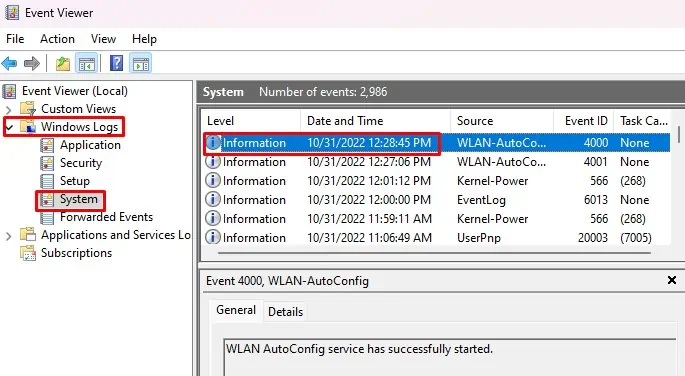Image resolution: width=685 pixels, height=376 pixels.
Task: Switch to the General tab
Action: coord(236,310)
